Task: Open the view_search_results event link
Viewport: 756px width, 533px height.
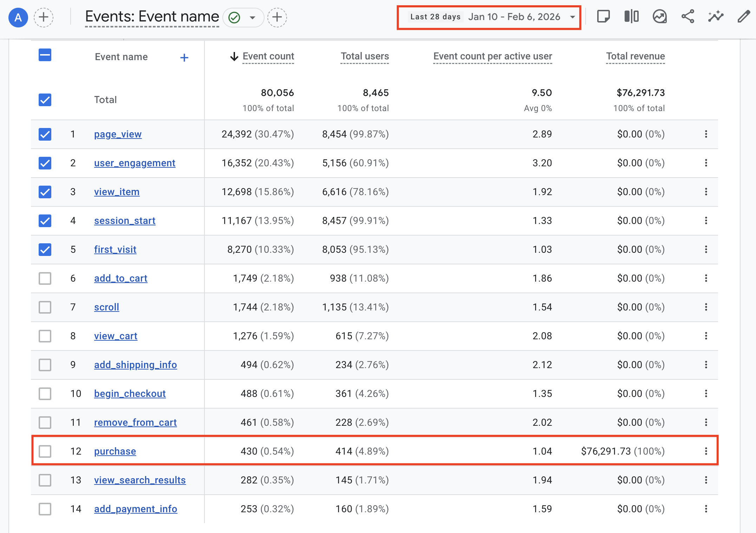Action: (x=140, y=480)
